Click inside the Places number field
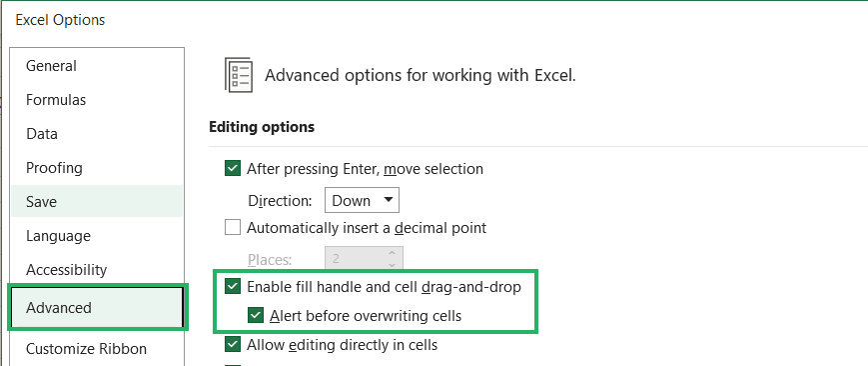Viewport: 868px width, 366px height. click(355, 258)
